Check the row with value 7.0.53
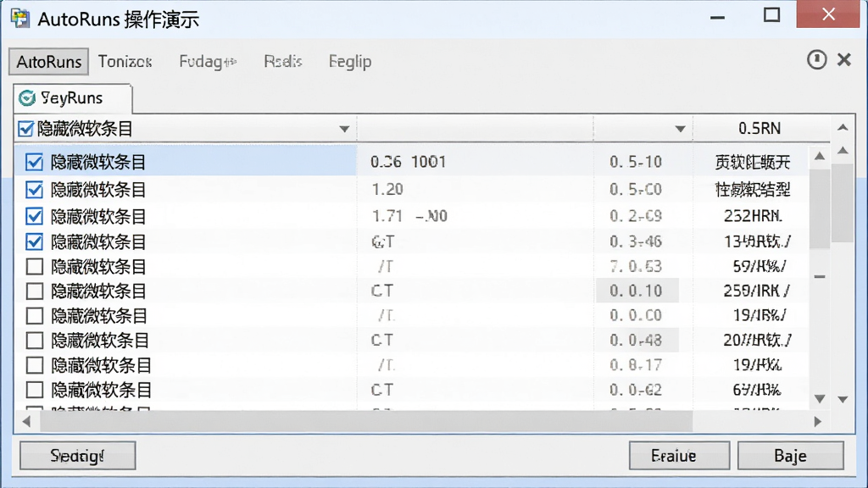868x488 pixels. [x=34, y=267]
